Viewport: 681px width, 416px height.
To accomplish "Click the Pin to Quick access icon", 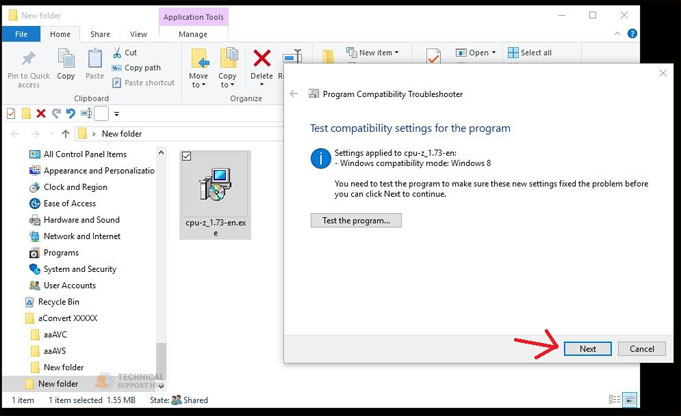I will pos(28,60).
